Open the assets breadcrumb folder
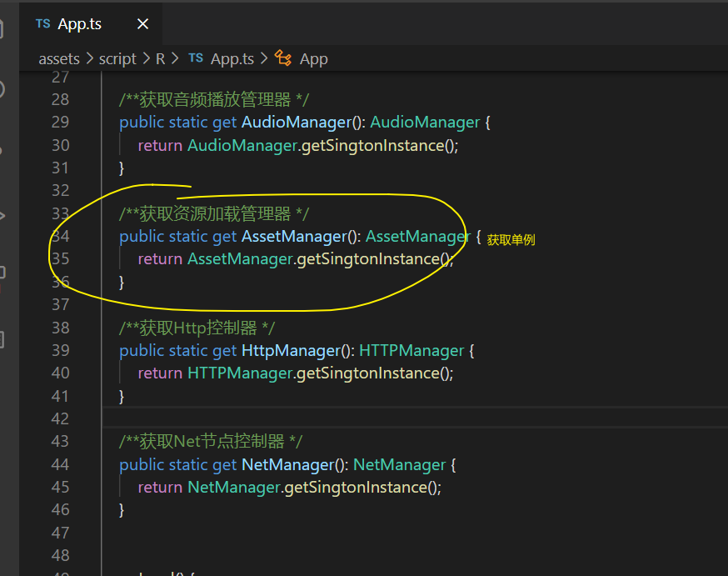728x576 pixels. coord(59,59)
